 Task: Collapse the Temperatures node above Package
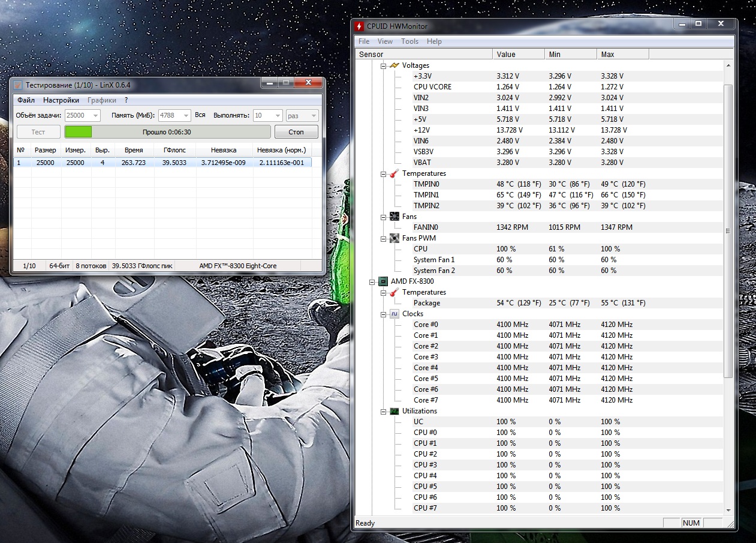(x=383, y=292)
